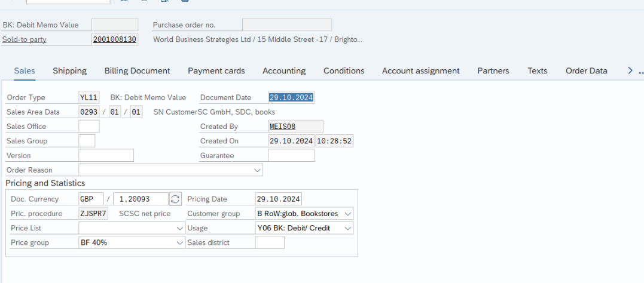Focus the Document Date field
This screenshot has width=644, height=283.
(x=291, y=97)
